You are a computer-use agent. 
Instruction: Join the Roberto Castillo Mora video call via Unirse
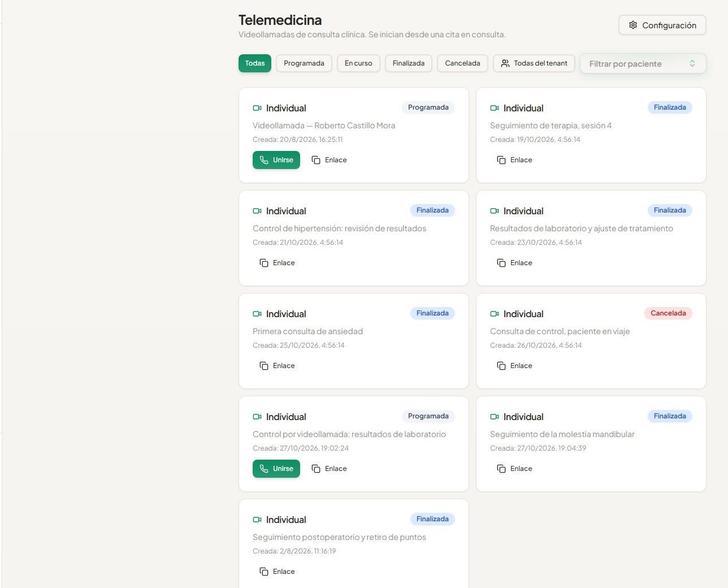click(x=276, y=160)
